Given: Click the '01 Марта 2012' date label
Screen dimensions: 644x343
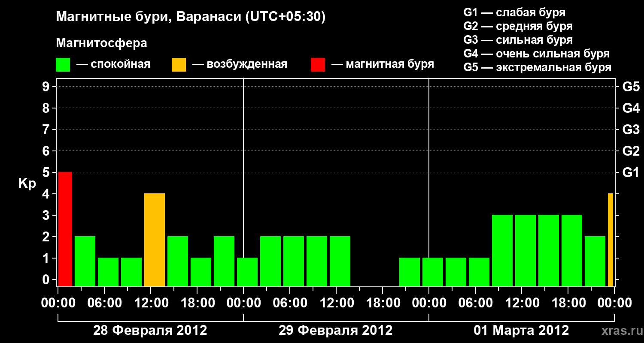Looking at the screenshot, I should (x=521, y=331).
